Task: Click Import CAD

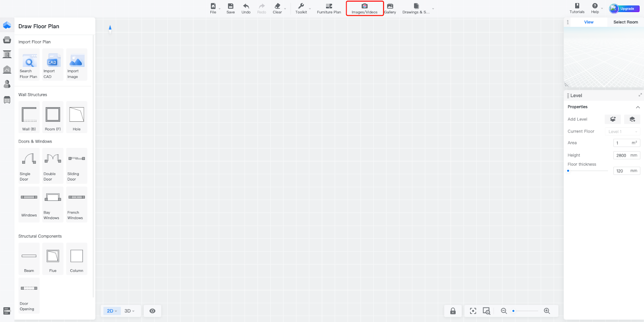Action: click(x=53, y=64)
